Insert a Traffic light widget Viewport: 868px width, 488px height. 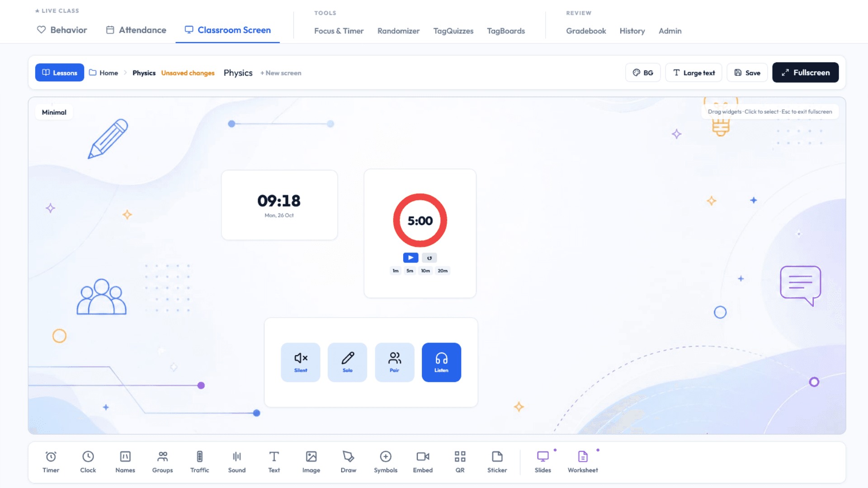(199, 462)
